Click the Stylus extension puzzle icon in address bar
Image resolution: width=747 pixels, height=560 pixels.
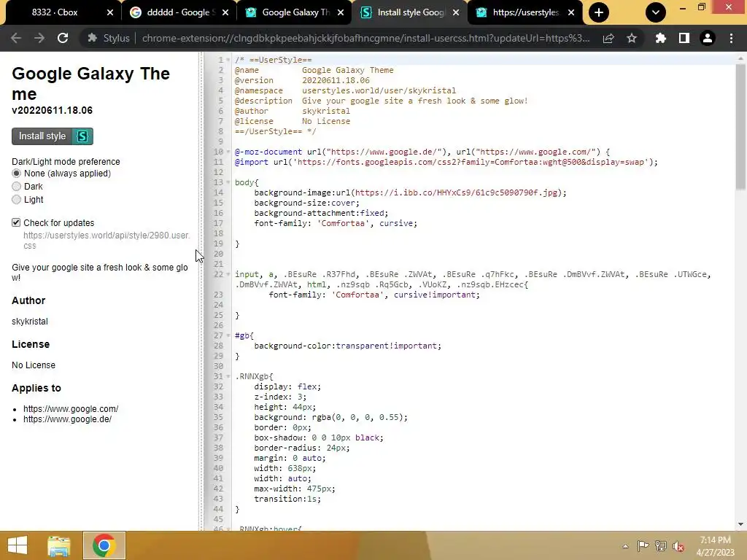pyautogui.click(x=93, y=38)
